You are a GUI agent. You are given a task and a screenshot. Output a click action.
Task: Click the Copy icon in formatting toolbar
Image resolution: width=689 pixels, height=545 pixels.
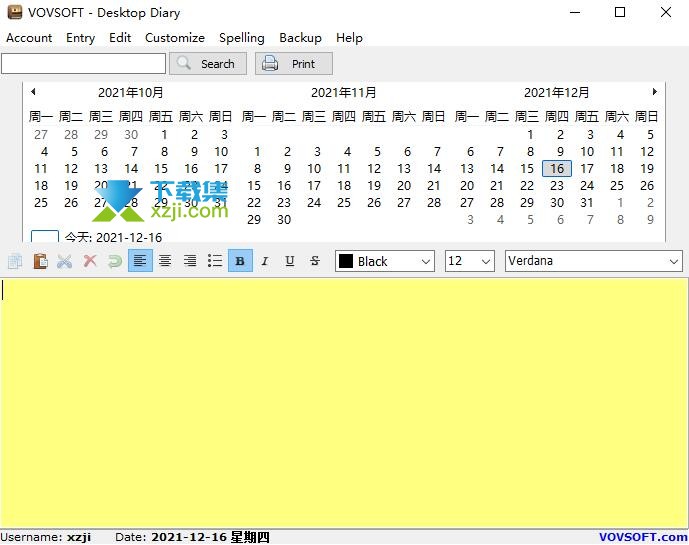[x=15, y=261]
